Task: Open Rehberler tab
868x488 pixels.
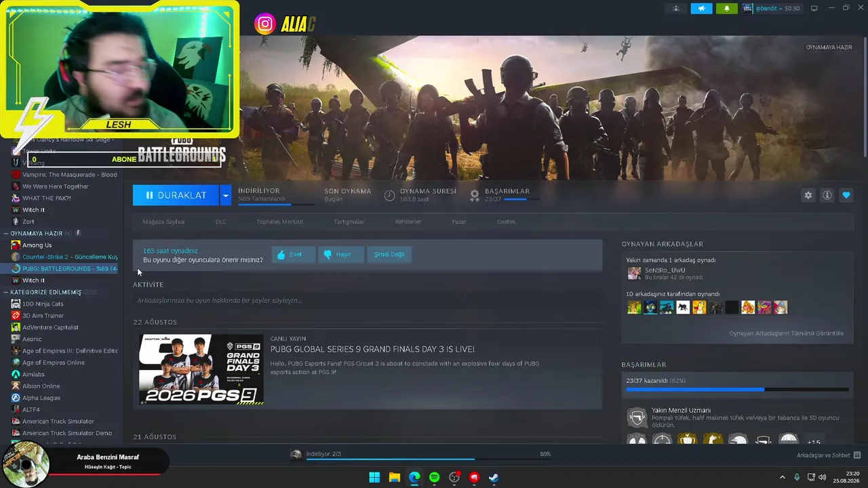Action: (x=408, y=222)
